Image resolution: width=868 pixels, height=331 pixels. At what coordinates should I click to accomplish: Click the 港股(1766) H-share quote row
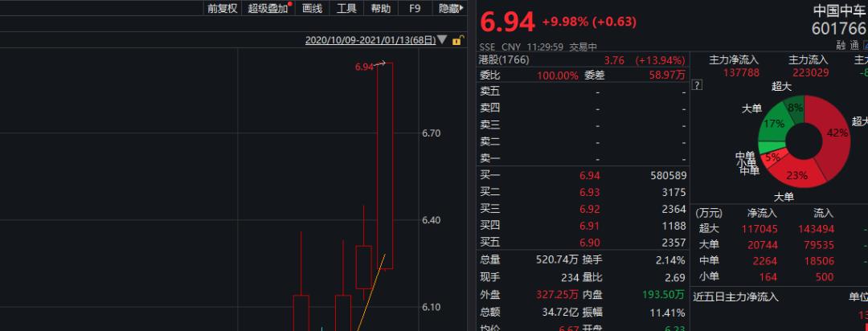coord(583,59)
